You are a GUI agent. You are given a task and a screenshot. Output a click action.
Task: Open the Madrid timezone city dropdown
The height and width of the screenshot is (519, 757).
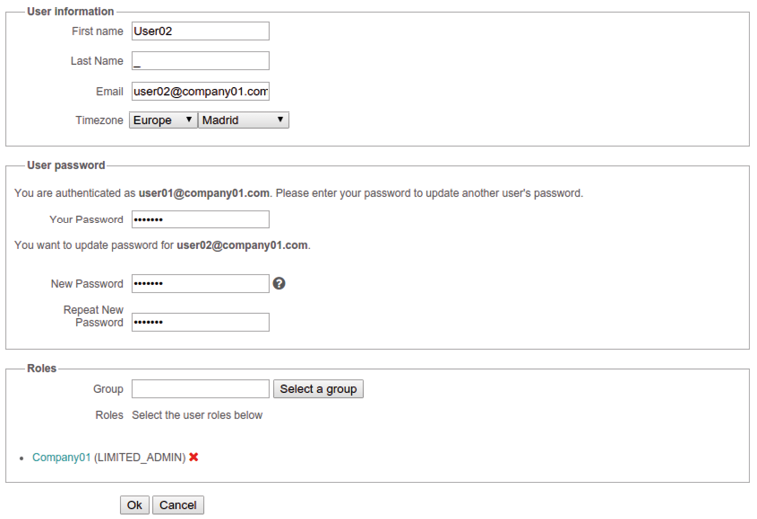pos(244,120)
